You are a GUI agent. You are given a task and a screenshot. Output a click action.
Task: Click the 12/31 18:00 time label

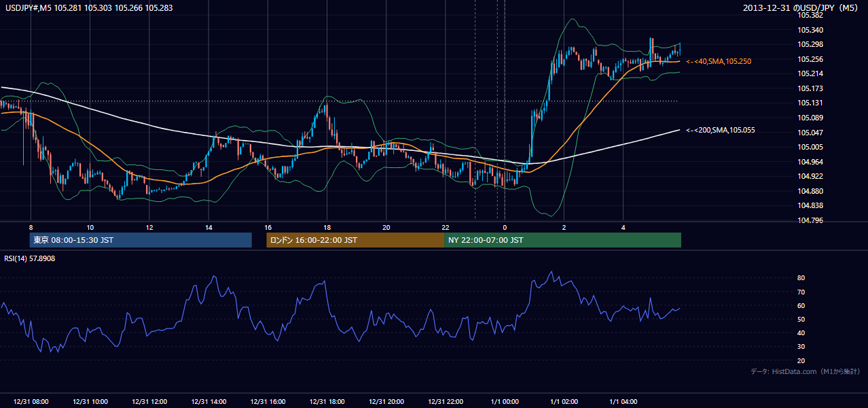pos(327,401)
